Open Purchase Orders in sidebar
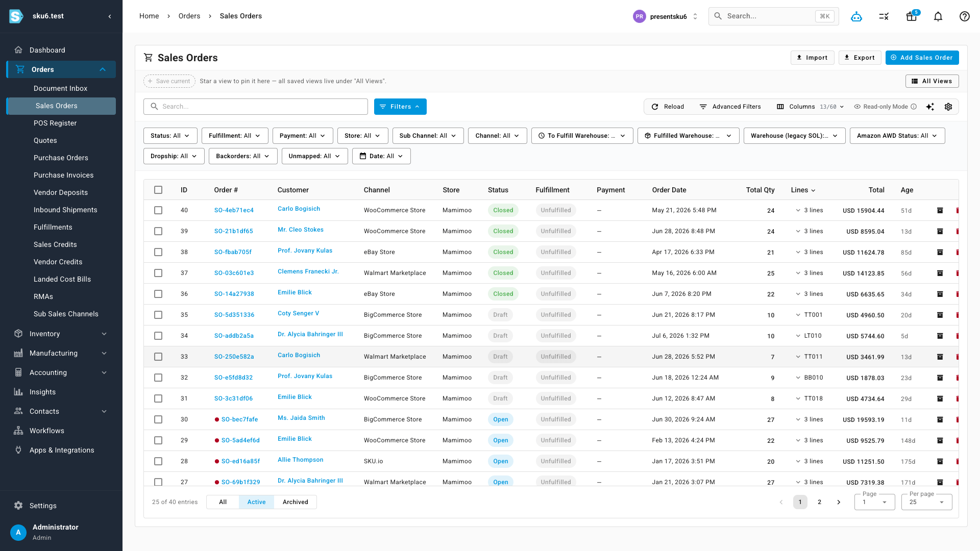The image size is (980, 551). tap(61, 158)
